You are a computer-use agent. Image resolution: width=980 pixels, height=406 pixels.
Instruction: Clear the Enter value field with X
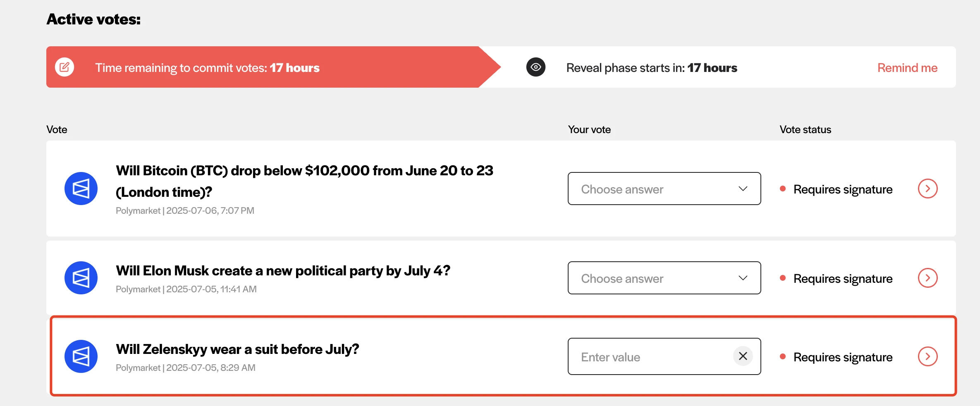click(x=743, y=356)
